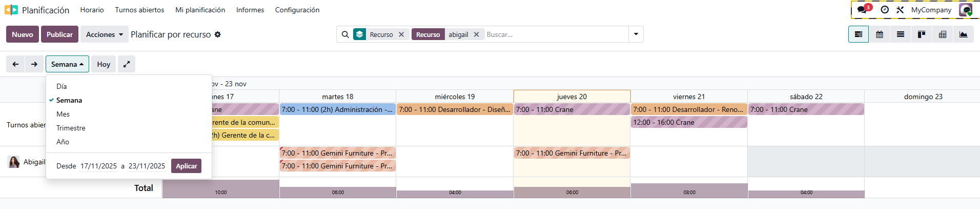Viewport: 980px width, 209px height.
Task: Open the graph view icon
Action: click(964, 34)
